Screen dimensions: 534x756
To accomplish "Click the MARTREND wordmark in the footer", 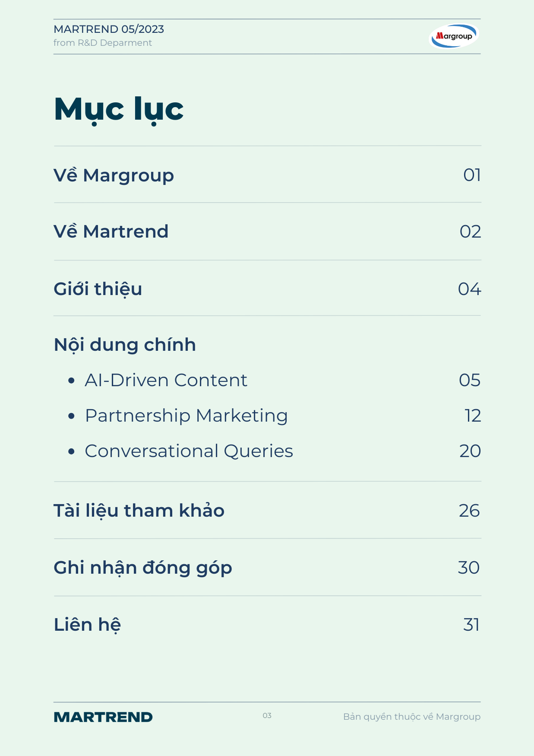I will click(x=103, y=717).
